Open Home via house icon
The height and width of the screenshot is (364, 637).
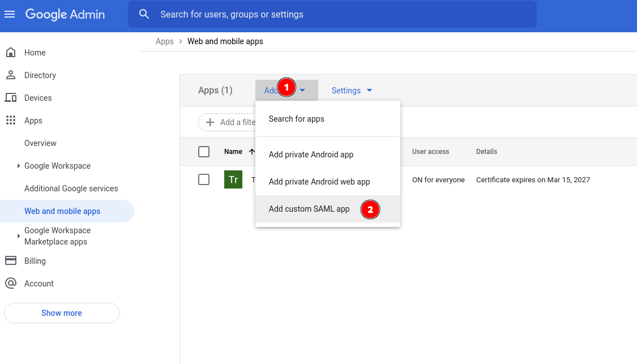pos(10,53)
